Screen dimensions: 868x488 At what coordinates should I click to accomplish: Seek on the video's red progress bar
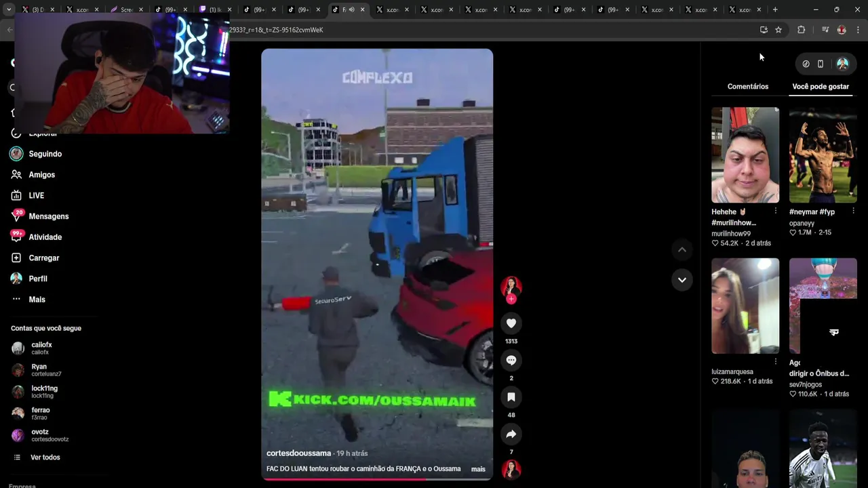pyautogui.click(x=377, y=479)
